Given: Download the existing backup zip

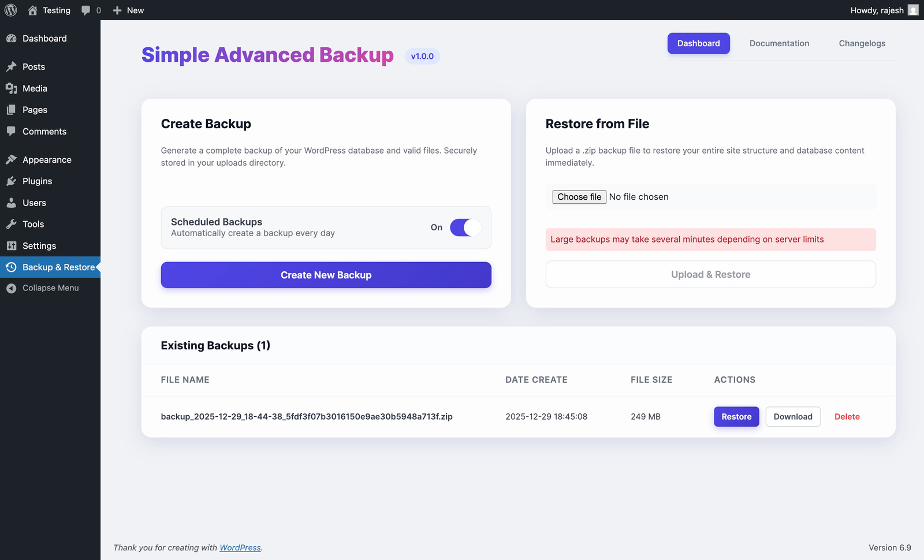Looking at the screenshot, I should pyautogui.click(x=792, y=417).
